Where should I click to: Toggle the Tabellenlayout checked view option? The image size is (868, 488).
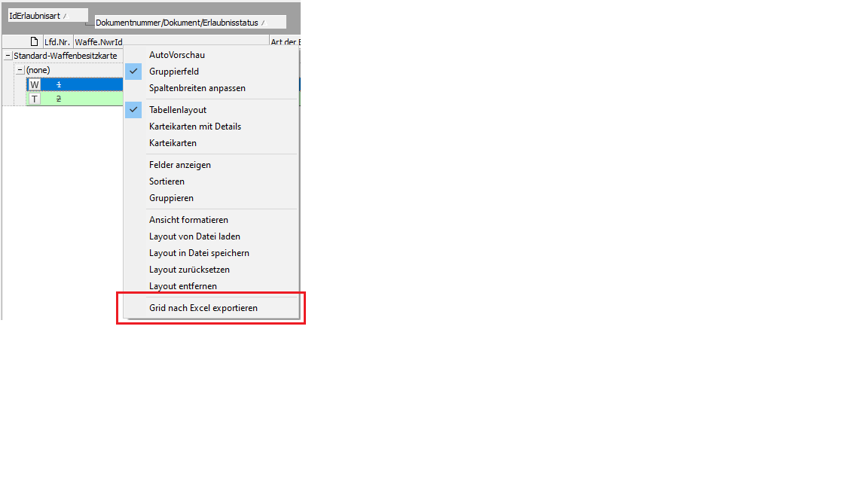pos(177,110)
